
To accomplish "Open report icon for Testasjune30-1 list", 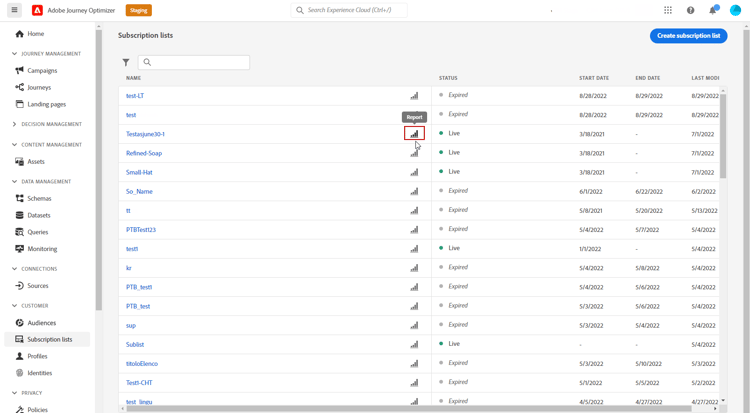I will (x=414, y=134).
